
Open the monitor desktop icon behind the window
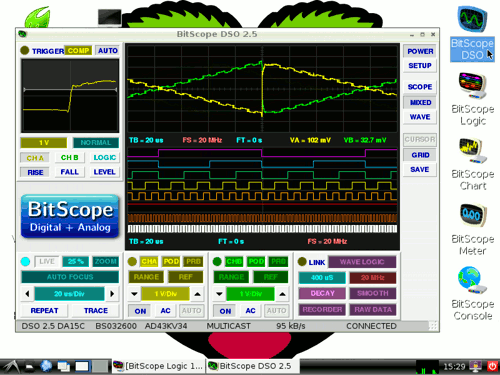(109, 17)
